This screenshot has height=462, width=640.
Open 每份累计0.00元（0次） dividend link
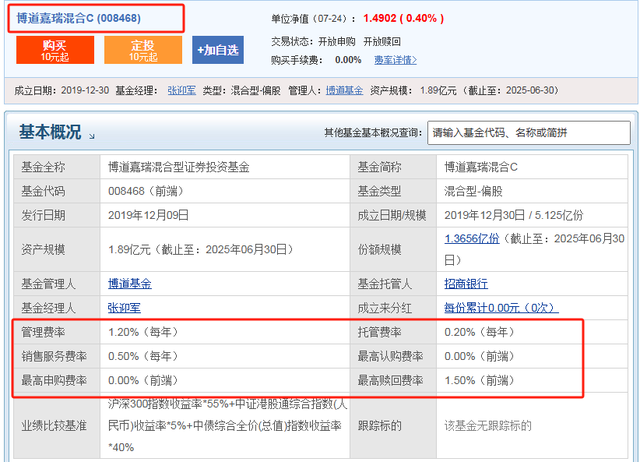point(501,308)
